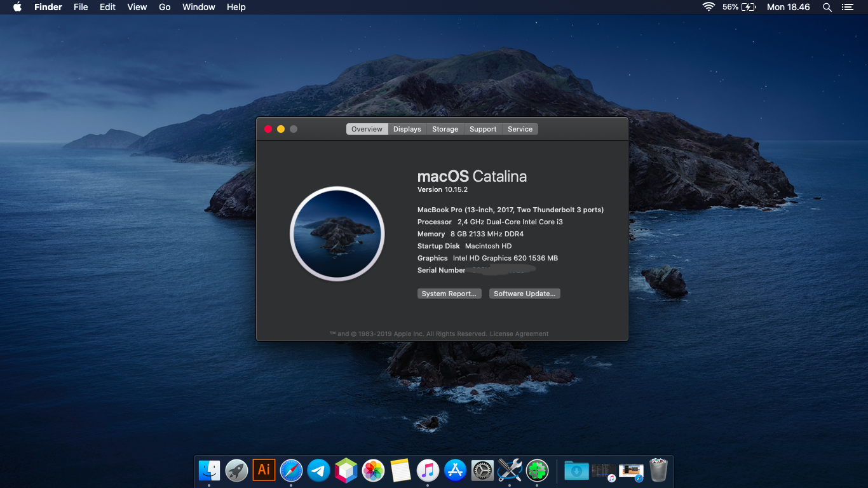Click the Version 10.15.2 text

click(x=442, y=189)
